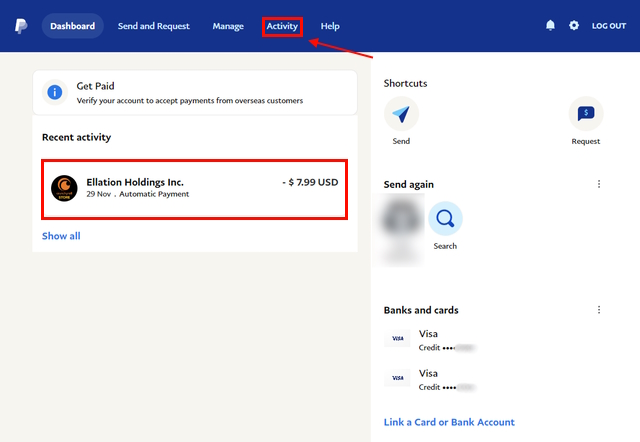Click the Request shortcut icon

586,115
